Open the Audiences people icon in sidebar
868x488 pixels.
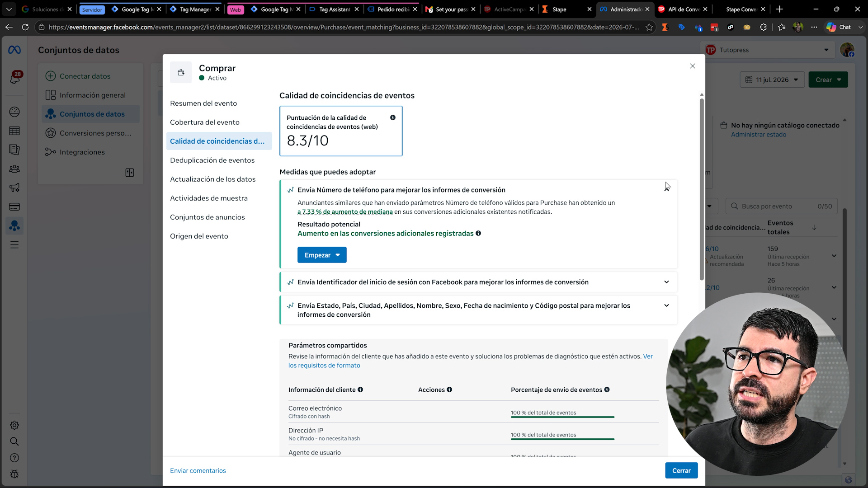14,169
